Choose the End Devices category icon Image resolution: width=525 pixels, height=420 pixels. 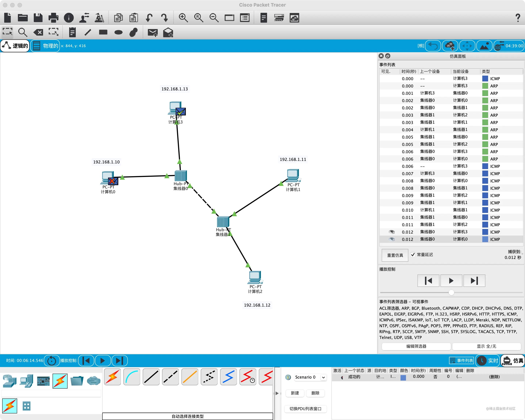coord(26,381)
